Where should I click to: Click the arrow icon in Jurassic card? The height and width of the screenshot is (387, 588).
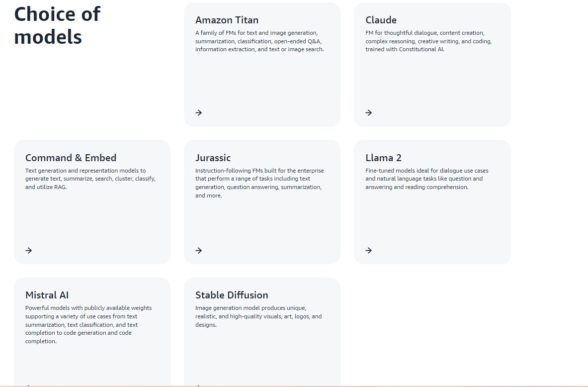[x=199, y=251]
